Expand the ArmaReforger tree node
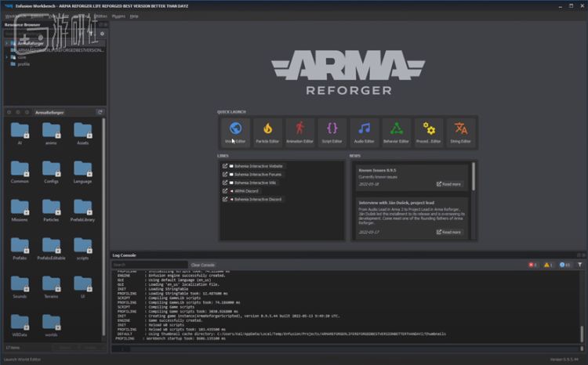 6,43
